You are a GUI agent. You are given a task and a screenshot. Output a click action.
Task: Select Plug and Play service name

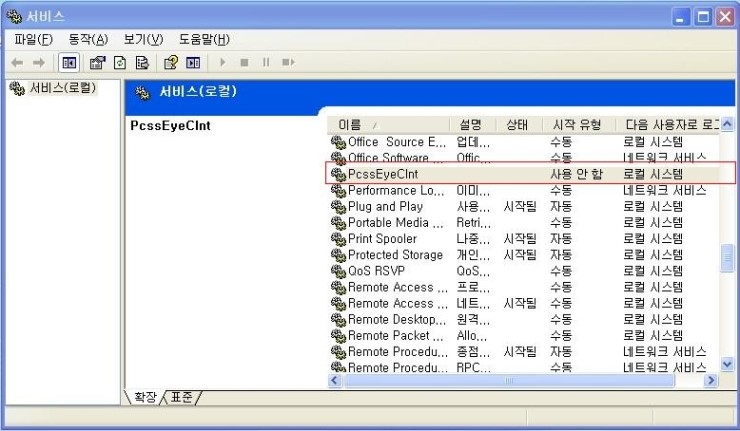pos(385,206)
